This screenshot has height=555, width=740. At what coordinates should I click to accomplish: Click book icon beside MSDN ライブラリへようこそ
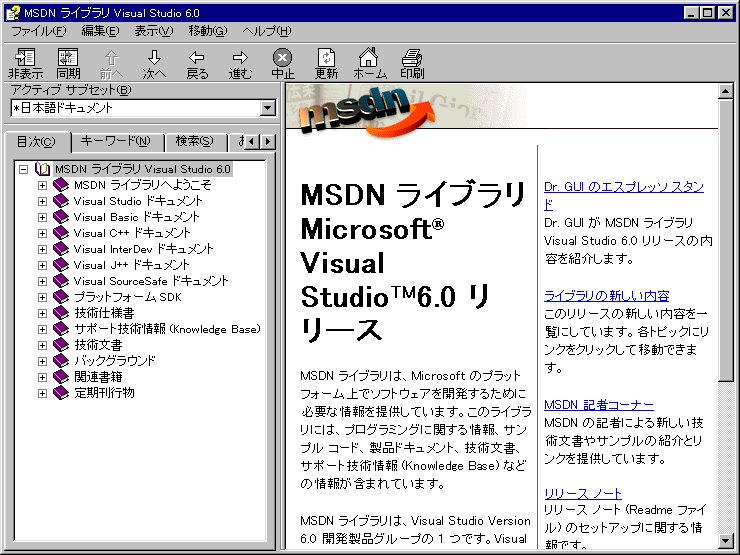click(61, 185)
